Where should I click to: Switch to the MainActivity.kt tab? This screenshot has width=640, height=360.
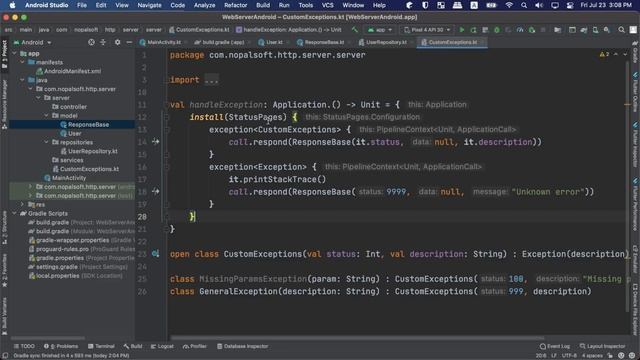coord(163,42)
